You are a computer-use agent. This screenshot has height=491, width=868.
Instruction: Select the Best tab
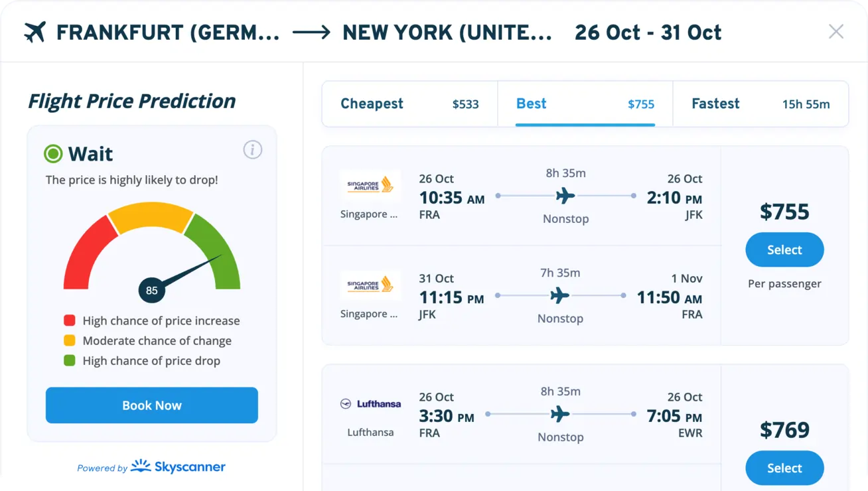click(x=585, y=104)
